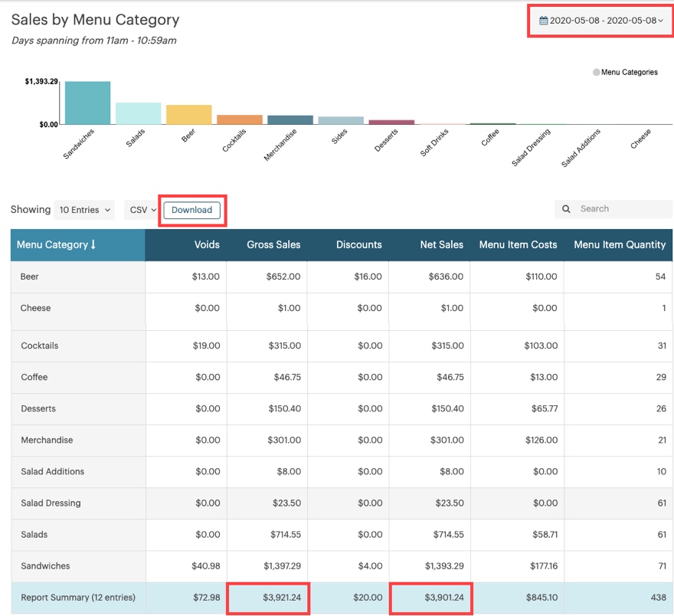Select the Sandwiches bar in chart
Screen dimensions: 674x616
pyautogui.click(x=87, y=103)
